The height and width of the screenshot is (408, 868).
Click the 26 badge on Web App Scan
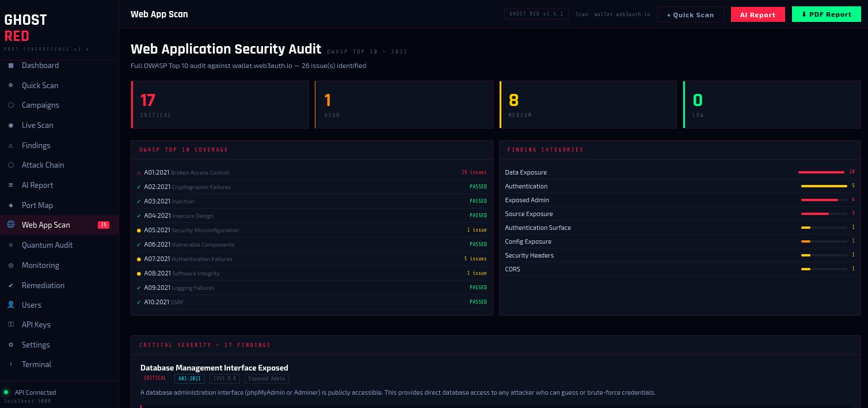point(104,225)
